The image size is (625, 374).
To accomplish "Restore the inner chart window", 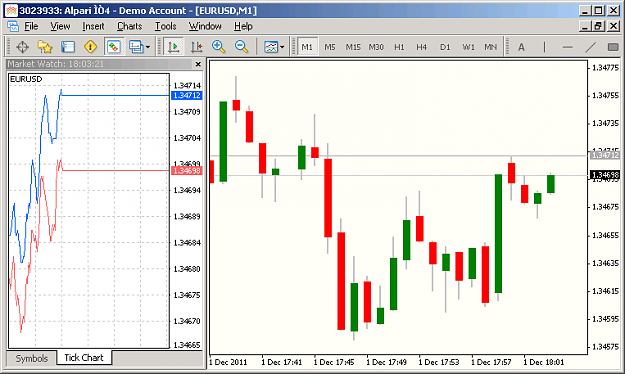I will pyautogui.click(x=598, y=26).
